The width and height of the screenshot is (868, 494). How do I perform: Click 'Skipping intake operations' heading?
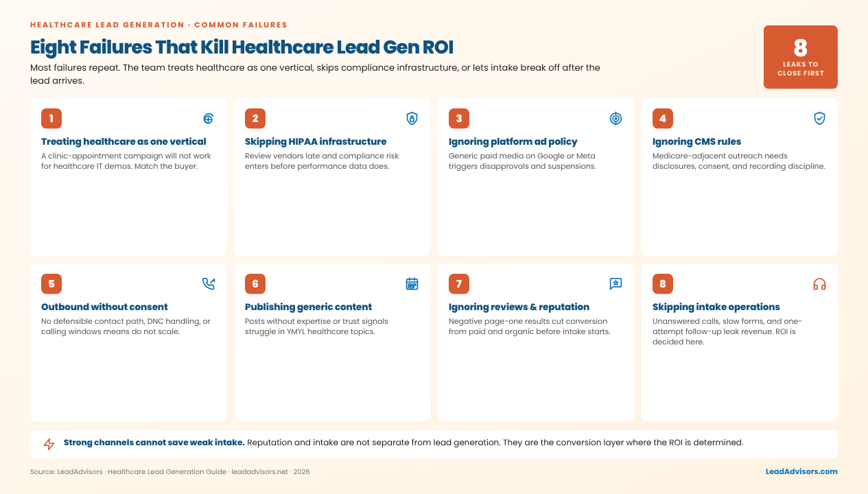pos(716,307)
